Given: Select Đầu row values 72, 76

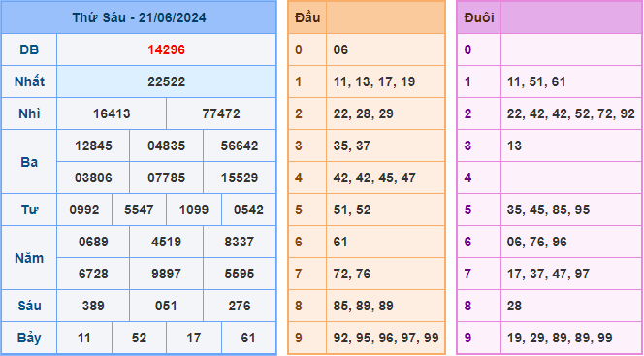Looking at the screenshot, I should [x=351, y=274].
